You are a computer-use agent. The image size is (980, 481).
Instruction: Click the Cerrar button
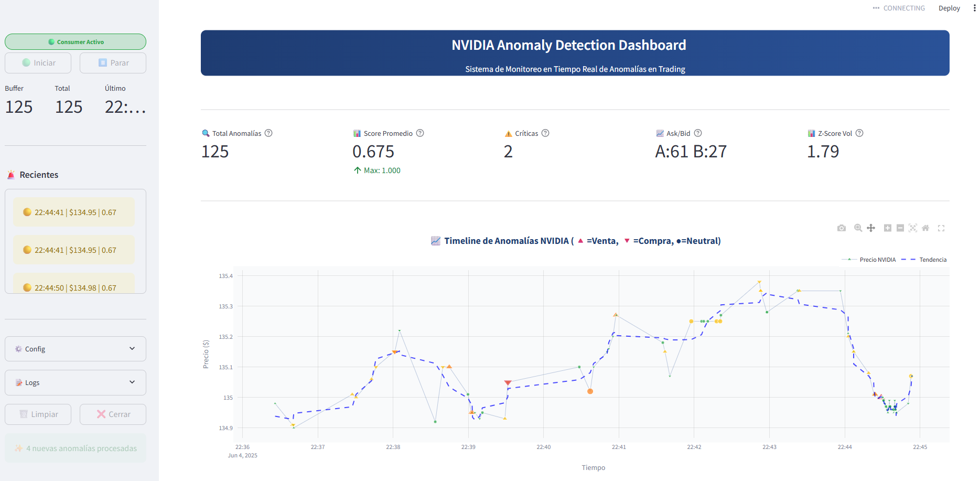tap(113, 414)
